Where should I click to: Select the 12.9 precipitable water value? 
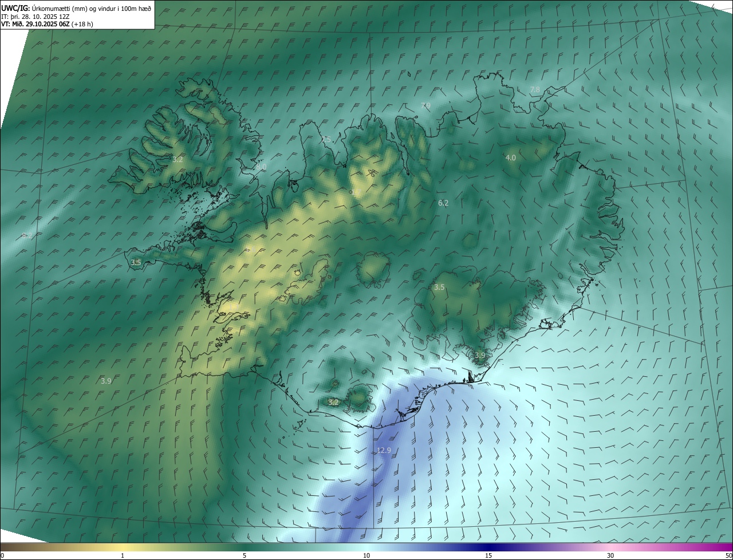(384, 451)
